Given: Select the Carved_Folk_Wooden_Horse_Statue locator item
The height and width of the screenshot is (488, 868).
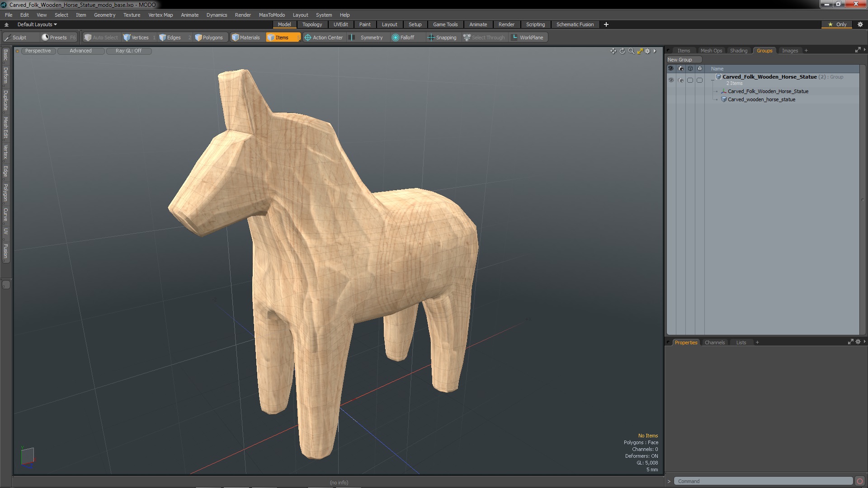Looking at the screenshot, I should (768, 91).
